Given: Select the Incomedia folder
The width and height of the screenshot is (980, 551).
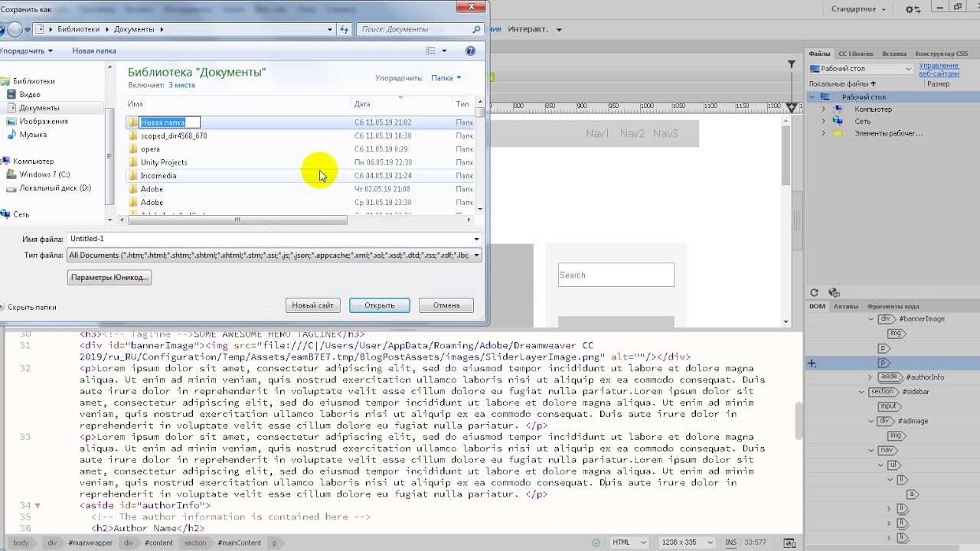Looking at the screenshot, I should point(158,175).
